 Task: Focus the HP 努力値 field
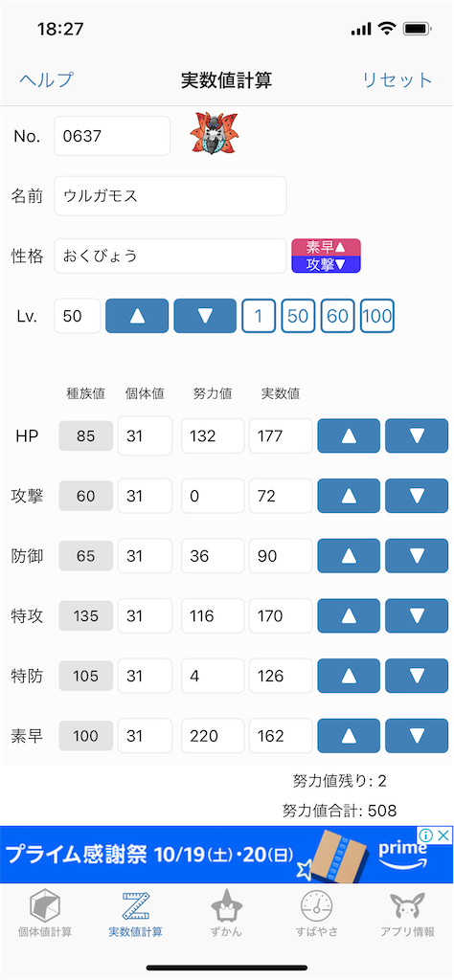tap(214, 435)
